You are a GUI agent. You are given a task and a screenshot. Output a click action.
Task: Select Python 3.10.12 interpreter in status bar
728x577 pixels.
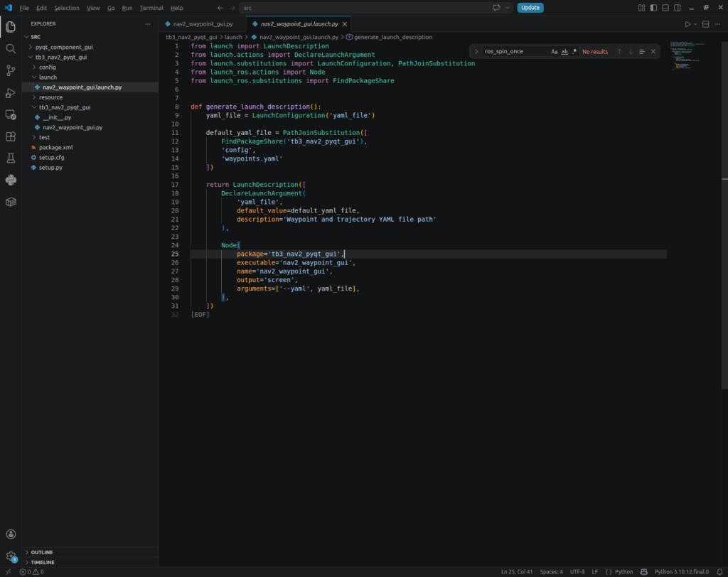coord(682,572)
